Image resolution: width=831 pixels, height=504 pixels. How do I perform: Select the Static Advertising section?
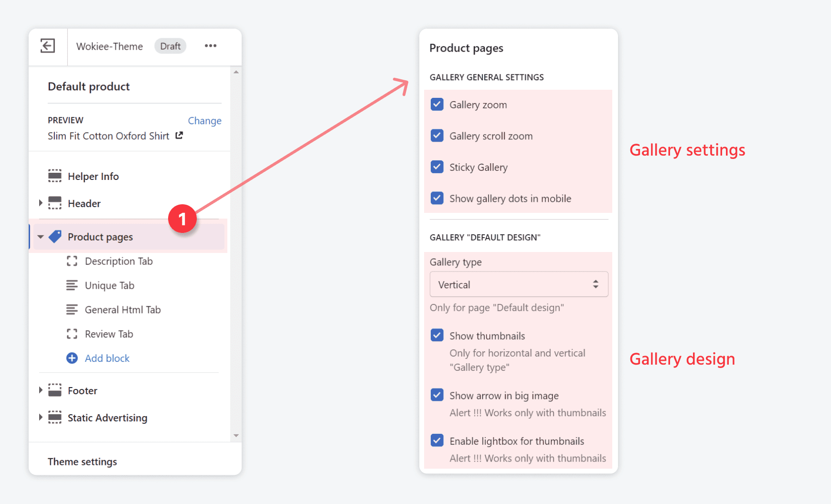tap(107, 418)
